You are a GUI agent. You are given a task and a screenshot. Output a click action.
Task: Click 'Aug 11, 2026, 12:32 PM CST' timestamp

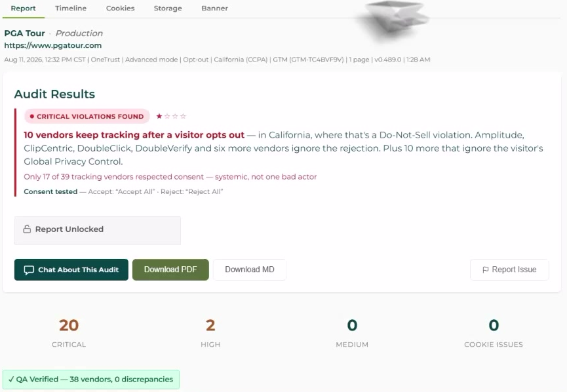point(45,60)
